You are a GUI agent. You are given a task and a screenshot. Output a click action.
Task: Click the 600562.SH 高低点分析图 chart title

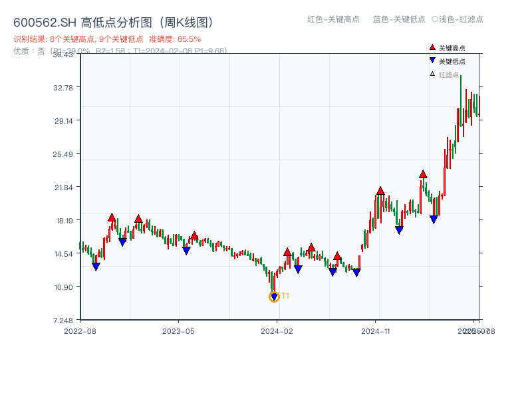pyautogui.click(x=116, y=23)
